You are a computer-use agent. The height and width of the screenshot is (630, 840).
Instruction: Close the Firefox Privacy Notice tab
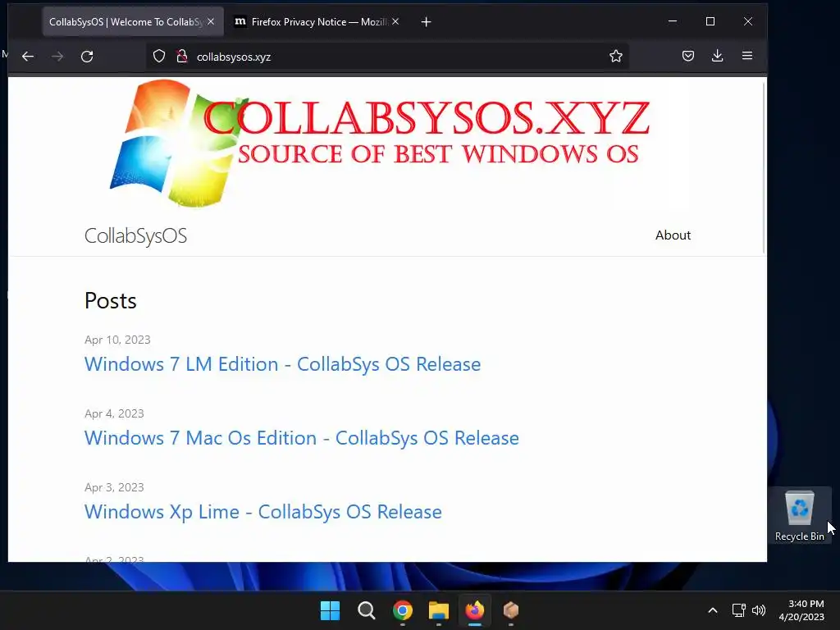pos(395,21)
